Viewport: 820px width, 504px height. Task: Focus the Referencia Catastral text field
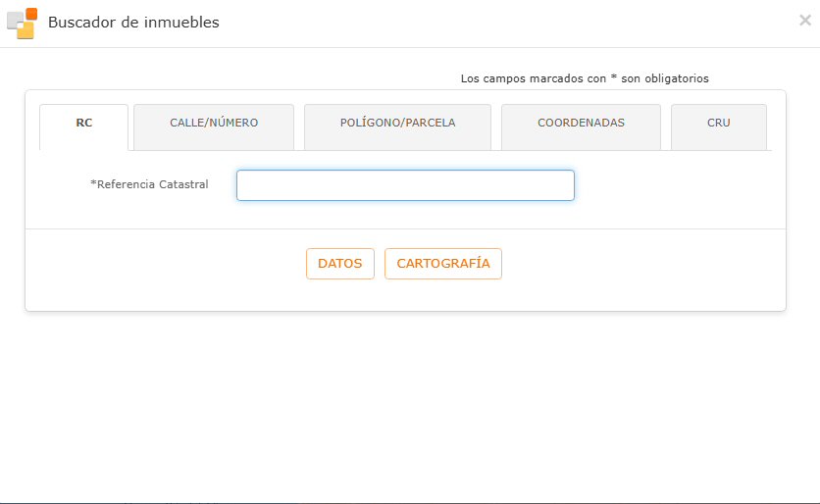point(405,185)
